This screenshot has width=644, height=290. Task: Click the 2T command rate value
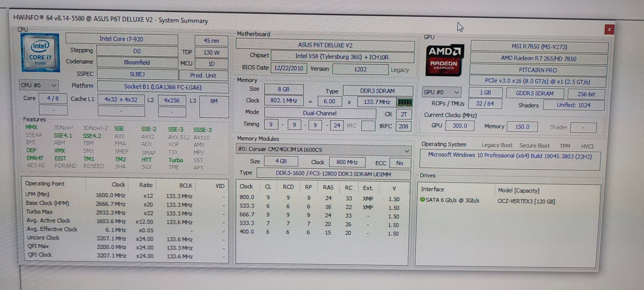(404, 114)
